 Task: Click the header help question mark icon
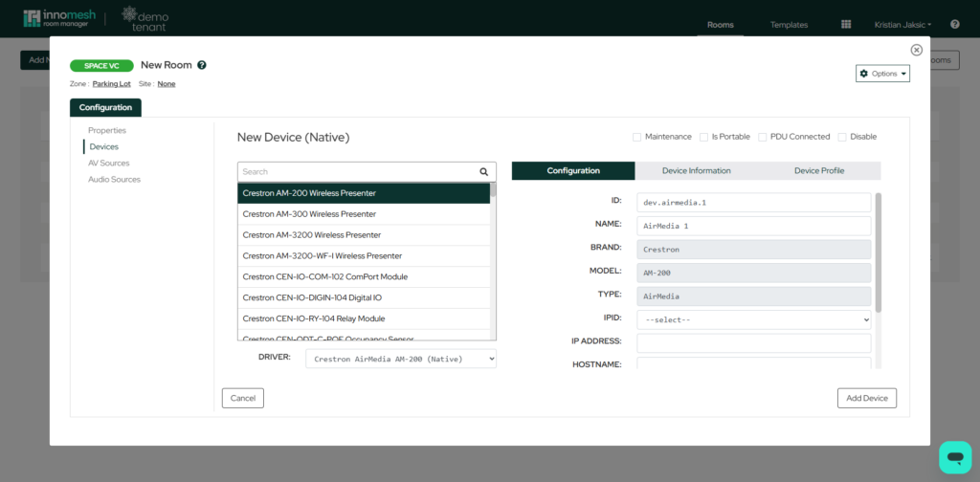click(954, 24)
